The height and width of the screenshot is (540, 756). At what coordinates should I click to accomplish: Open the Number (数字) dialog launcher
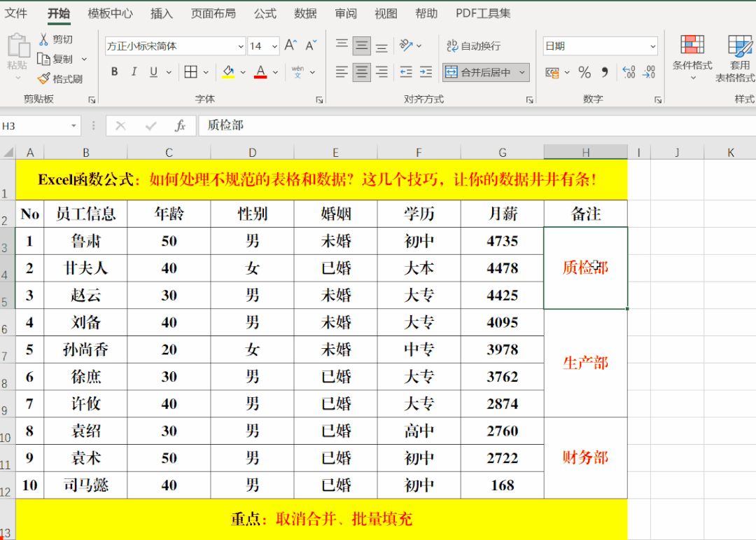tap(657, 100)
